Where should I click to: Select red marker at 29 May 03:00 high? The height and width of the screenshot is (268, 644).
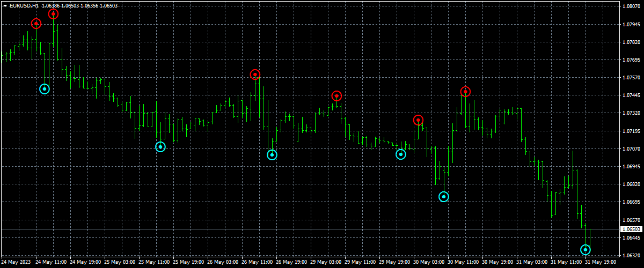tap(336, 96)
